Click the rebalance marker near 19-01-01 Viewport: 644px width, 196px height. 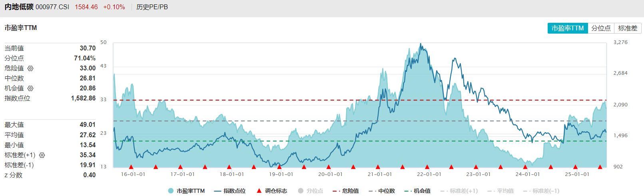[x=279, y=167]
